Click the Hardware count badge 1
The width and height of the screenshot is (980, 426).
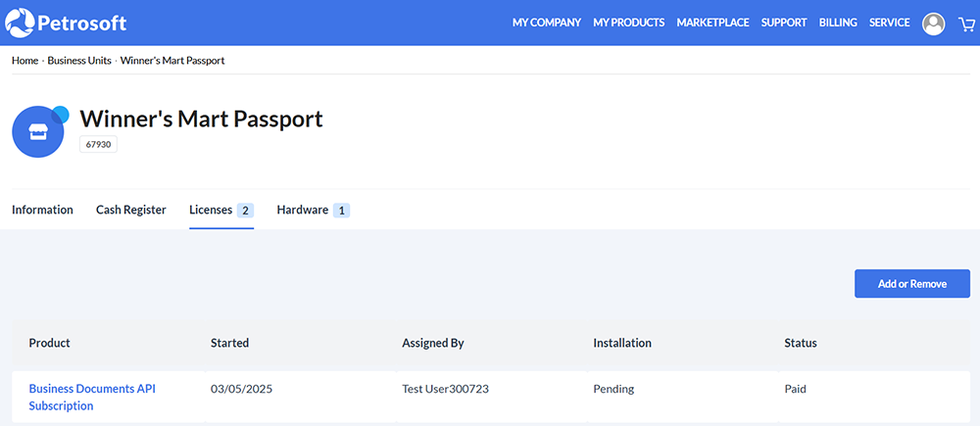(x=341, y=211)
